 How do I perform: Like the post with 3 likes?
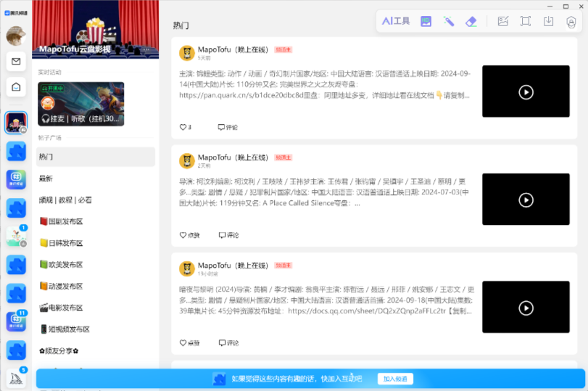point(186,127)
